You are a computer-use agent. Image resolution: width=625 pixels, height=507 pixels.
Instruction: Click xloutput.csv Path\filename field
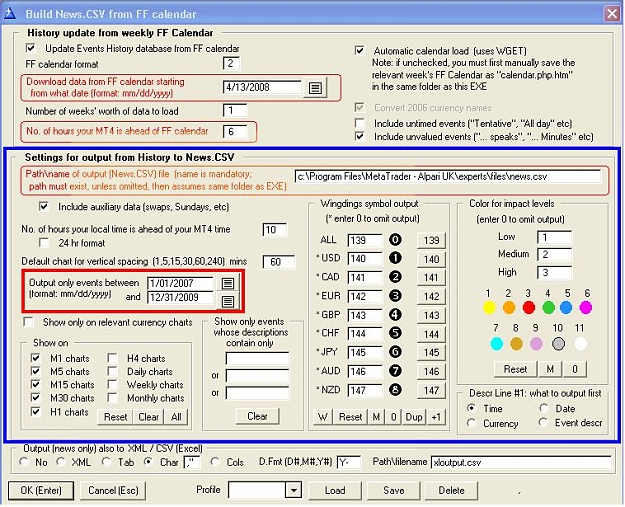pyautogui.click(x=521, y=462)
